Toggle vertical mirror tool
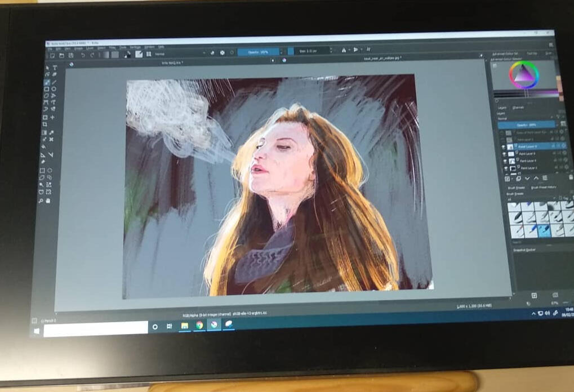574x392 pixels. pos(355,50)
